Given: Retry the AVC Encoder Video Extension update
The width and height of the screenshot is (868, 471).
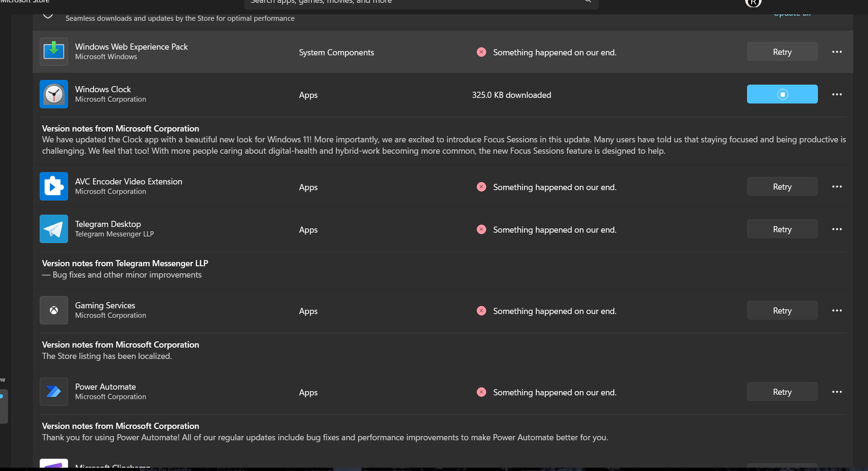Looking at the screenshot, I should (x=782, y=186).
